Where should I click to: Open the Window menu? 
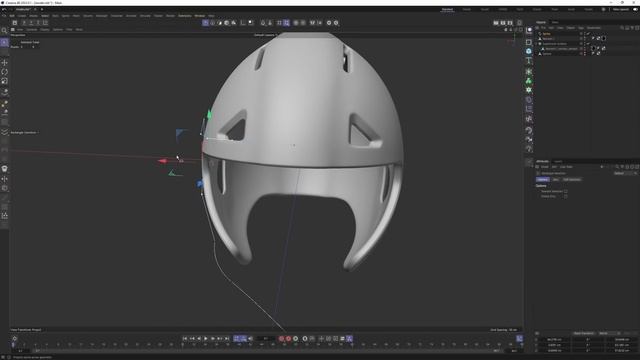200,16
